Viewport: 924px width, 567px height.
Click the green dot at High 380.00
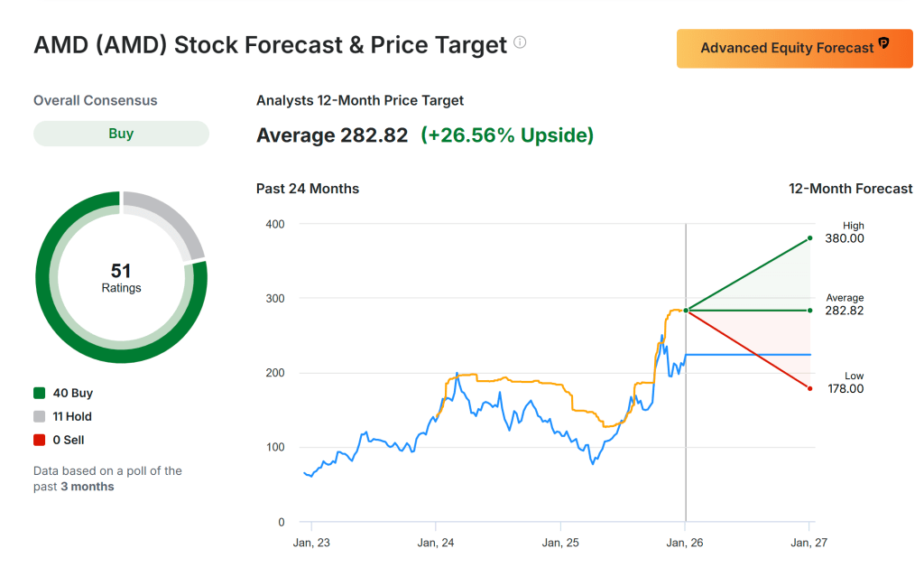(x=810, y=238)
